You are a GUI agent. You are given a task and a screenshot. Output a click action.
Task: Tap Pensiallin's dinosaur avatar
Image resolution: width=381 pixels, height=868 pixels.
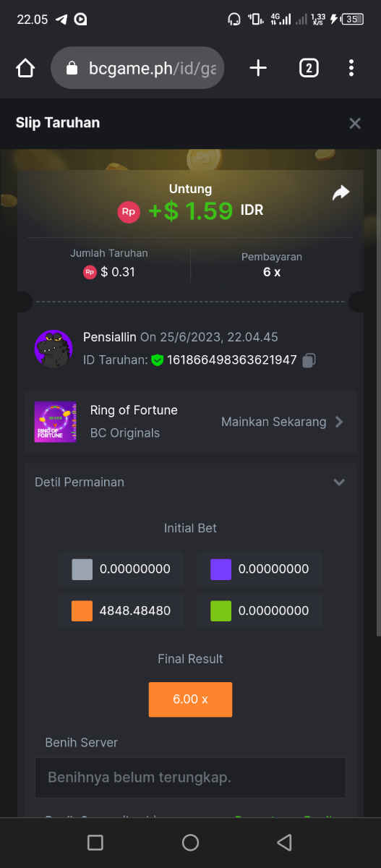53,349
